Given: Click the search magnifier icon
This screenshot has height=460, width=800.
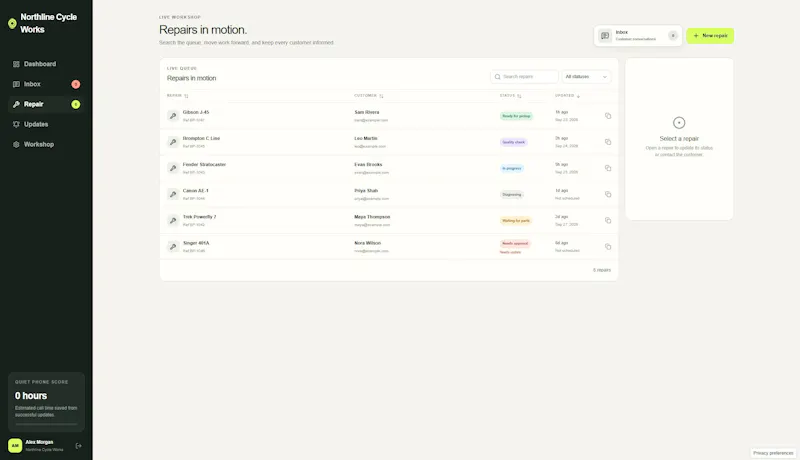Looking at the screenshot, I should pyautogui.click(x=497, y=77).
